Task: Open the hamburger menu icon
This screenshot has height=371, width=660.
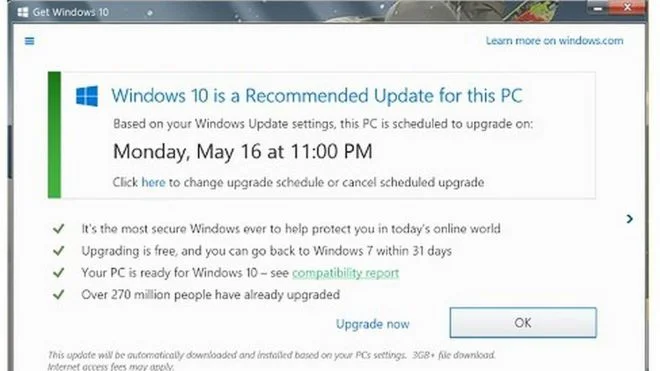Action: point(29,41)
